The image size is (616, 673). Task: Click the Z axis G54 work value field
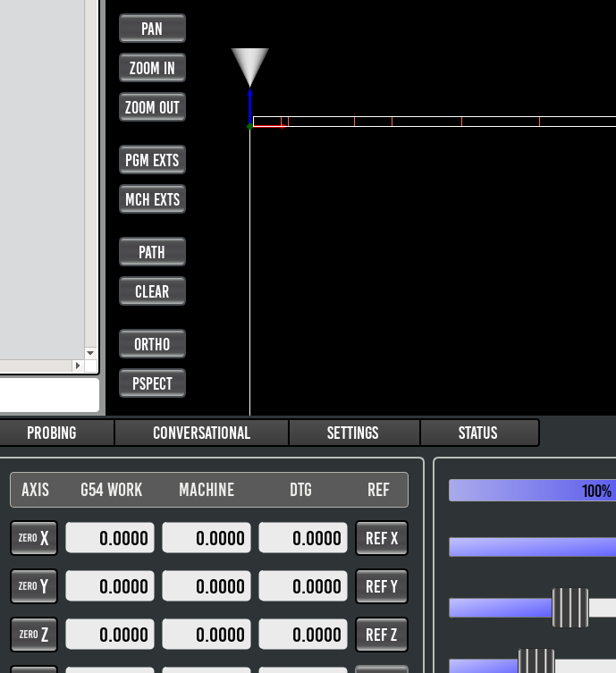(110, 635)
